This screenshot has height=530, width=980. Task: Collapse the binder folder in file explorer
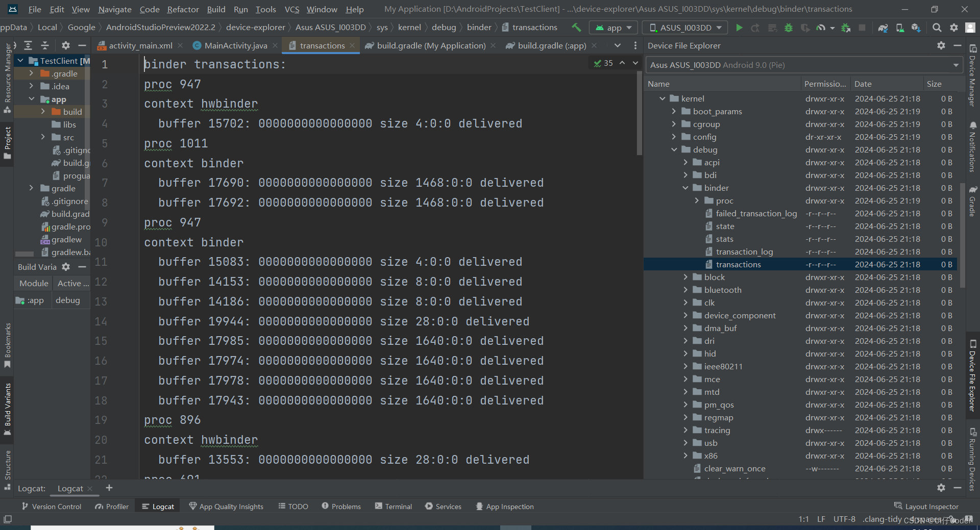[685, 188]
